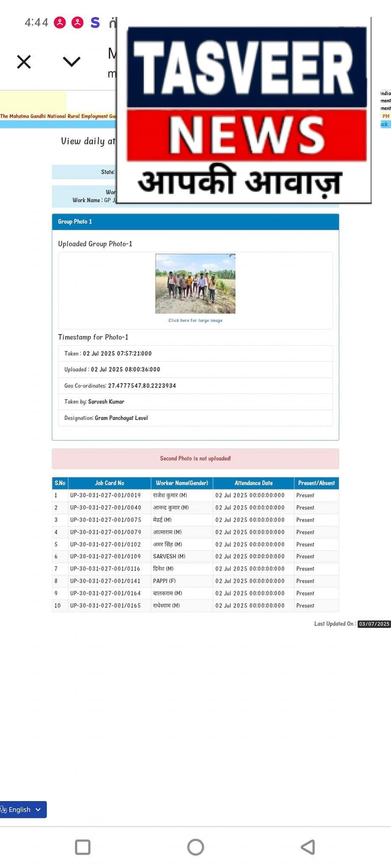
Task: Tap the translate icon beside English
Action: [x=3, y=810]
